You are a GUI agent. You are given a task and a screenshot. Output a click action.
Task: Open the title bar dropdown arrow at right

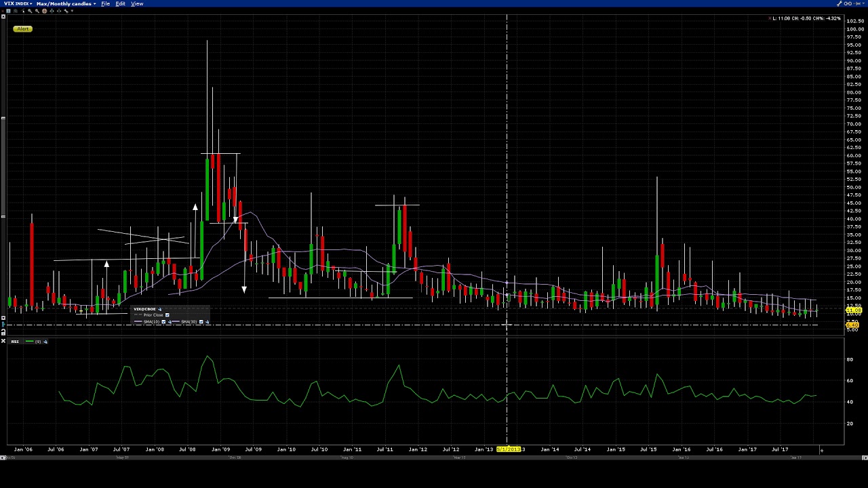864,3
